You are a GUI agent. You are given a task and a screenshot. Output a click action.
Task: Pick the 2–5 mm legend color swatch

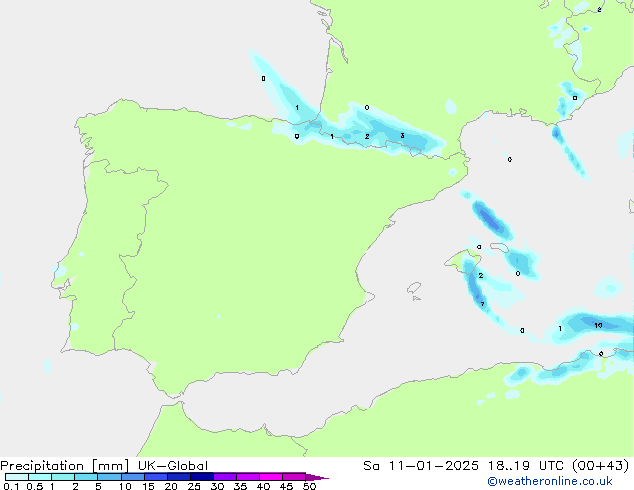click(x=86, y=477)
